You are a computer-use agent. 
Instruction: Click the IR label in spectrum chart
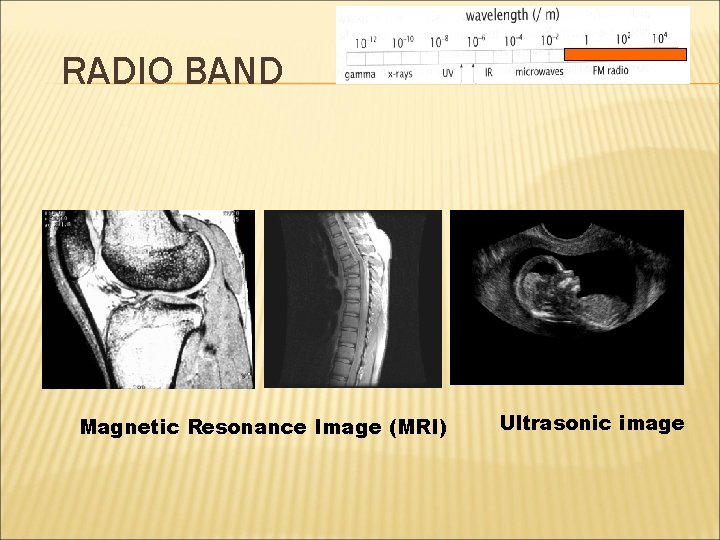(x=489, y=73)
